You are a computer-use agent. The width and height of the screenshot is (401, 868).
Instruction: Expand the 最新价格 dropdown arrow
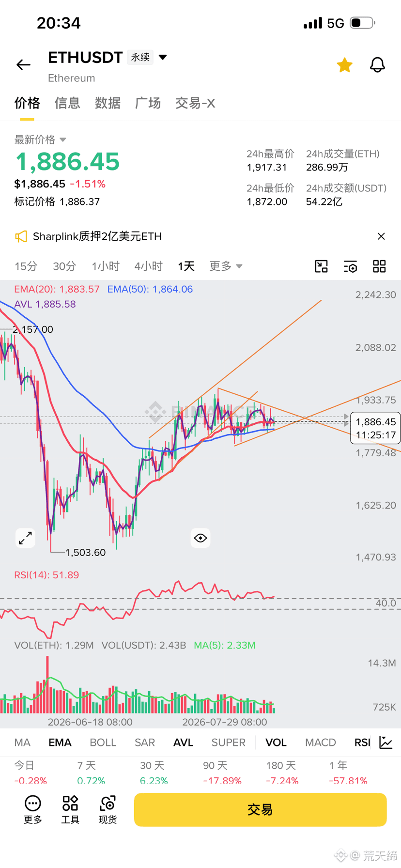point(63,139)
